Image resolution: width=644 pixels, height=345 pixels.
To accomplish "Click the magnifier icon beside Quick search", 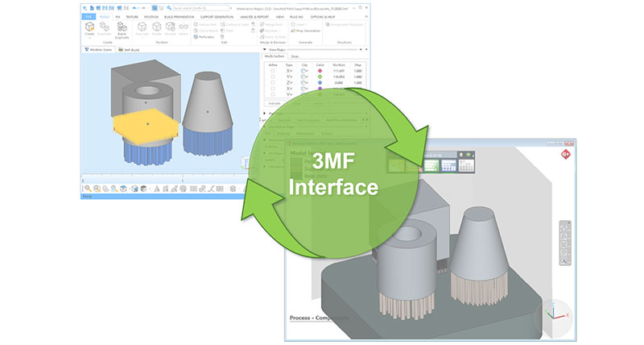I will tap(169, 8).
